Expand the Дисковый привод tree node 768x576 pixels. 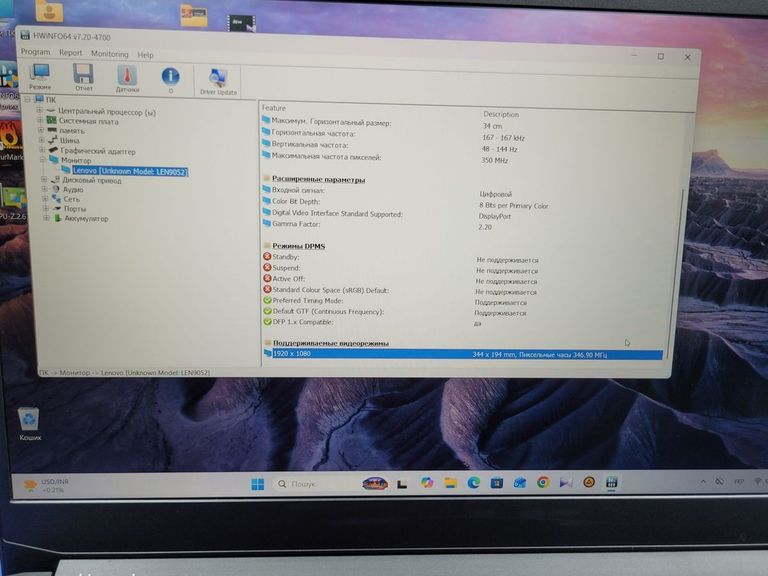[x=44, y=179]
